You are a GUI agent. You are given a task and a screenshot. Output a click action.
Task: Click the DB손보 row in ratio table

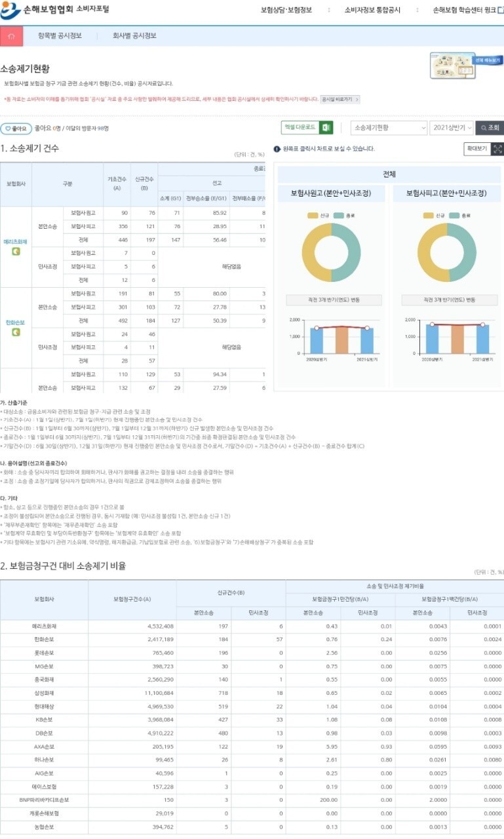point(252,733)
